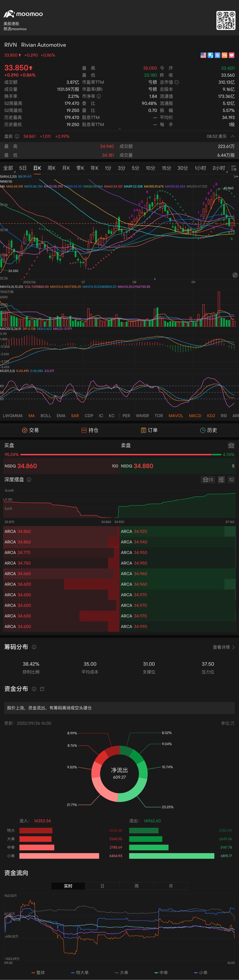Tap the orange wave badge icon
This screenshot has width=239, height=980.
[224, 55]
